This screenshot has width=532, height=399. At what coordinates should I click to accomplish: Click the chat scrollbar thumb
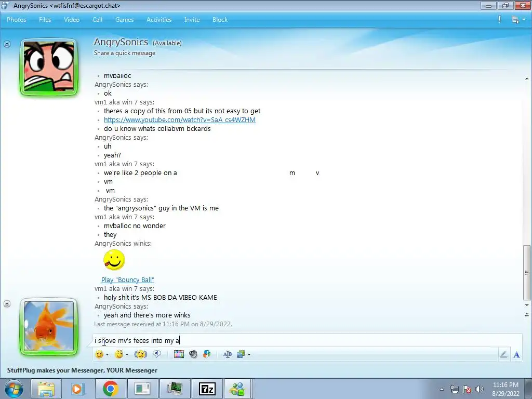(x=527, y=272)
